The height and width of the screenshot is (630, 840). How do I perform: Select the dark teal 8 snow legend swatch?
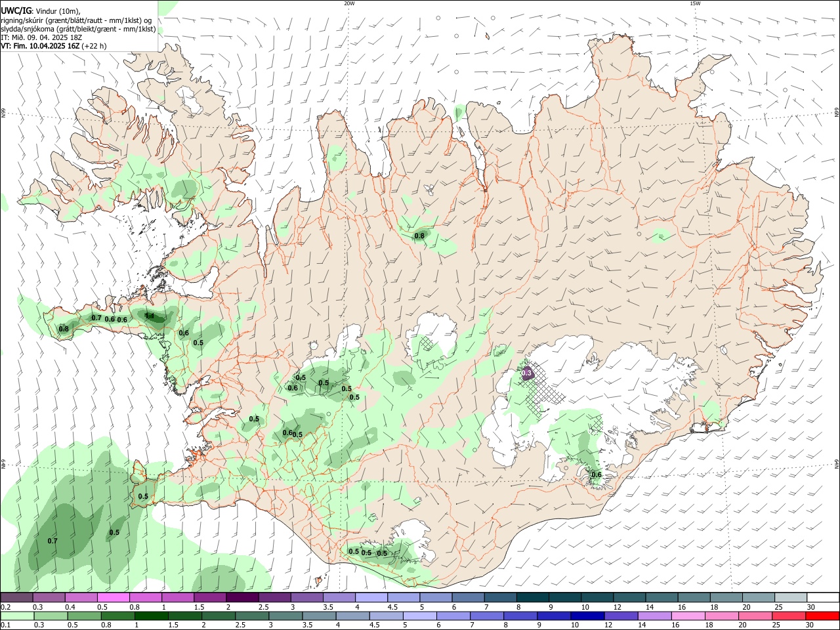533,598
